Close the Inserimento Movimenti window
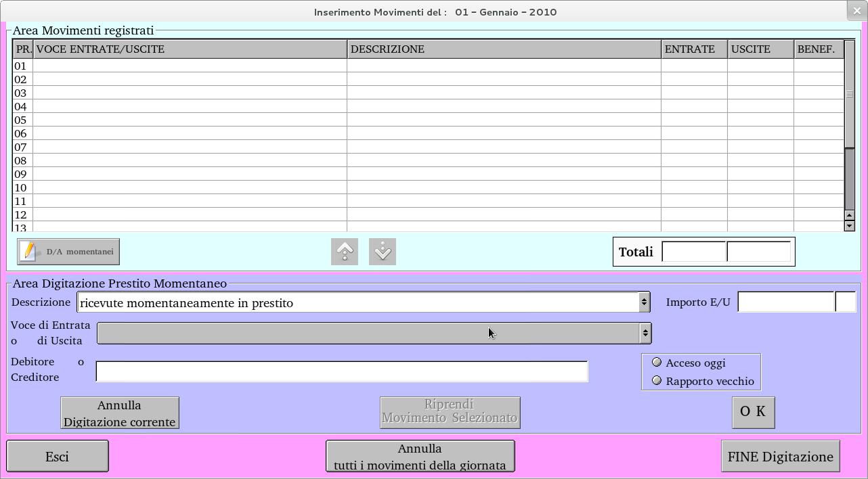The image size is (868, 479). 856,11
